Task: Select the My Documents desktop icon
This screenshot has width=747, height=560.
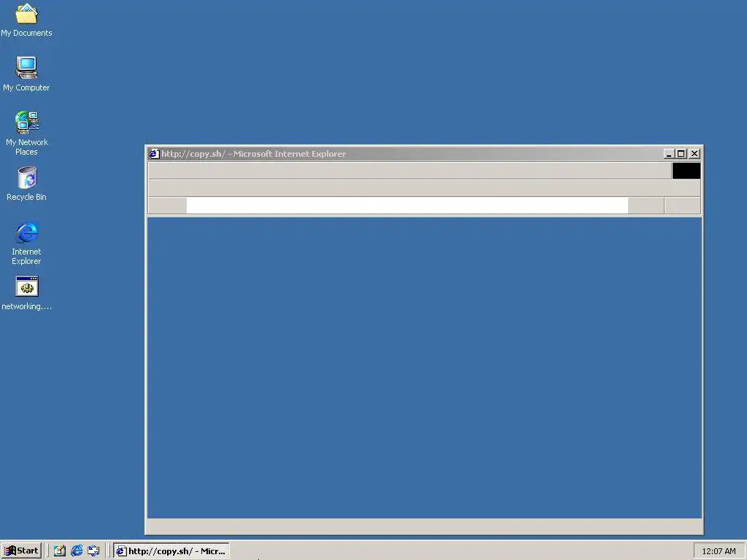Action: coord(26,20)
